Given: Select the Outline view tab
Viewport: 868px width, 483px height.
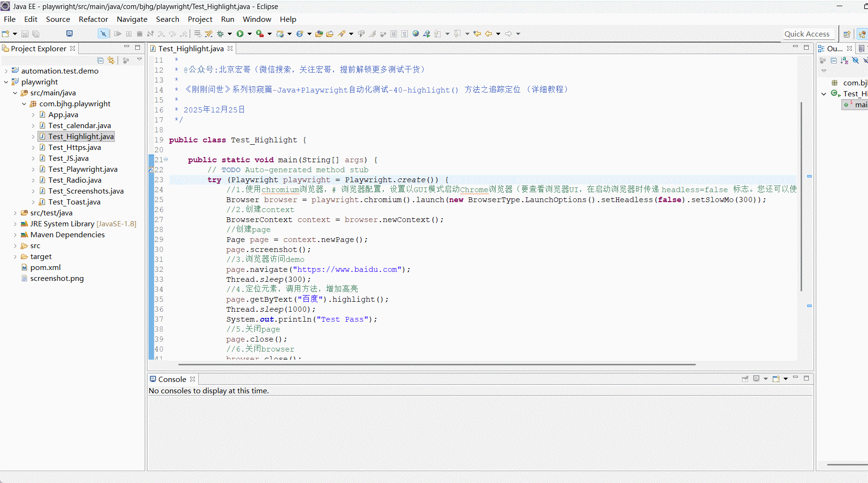Looking at the screenshot, I should pos(834,48).
